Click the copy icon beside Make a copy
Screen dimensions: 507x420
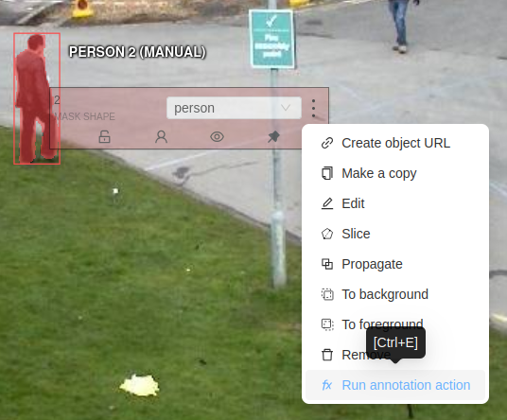click(327, 173)
